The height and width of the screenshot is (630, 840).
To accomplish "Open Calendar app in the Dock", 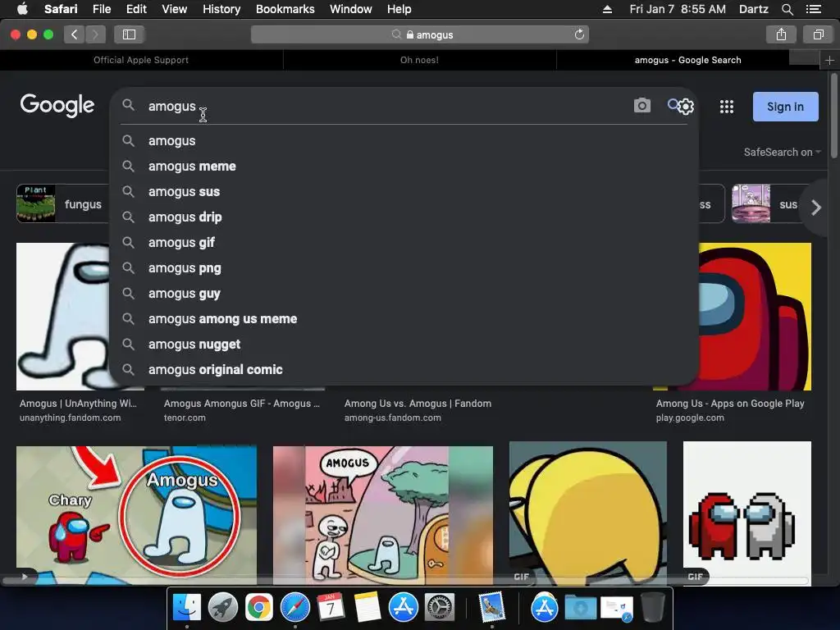I will (331, 608).
